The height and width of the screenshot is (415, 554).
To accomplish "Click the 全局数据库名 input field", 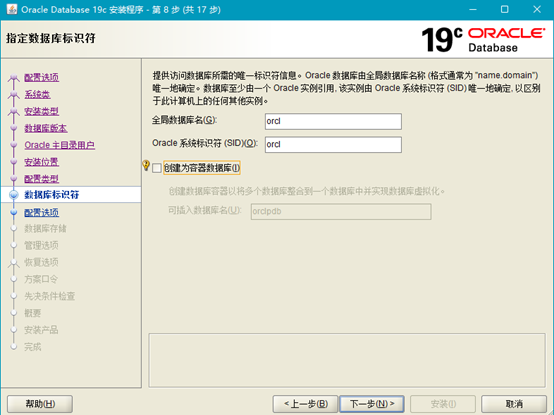I will point(333,121).
